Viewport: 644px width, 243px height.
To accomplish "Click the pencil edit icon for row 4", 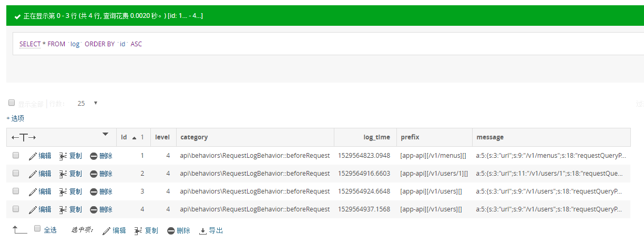I will 33,209.
